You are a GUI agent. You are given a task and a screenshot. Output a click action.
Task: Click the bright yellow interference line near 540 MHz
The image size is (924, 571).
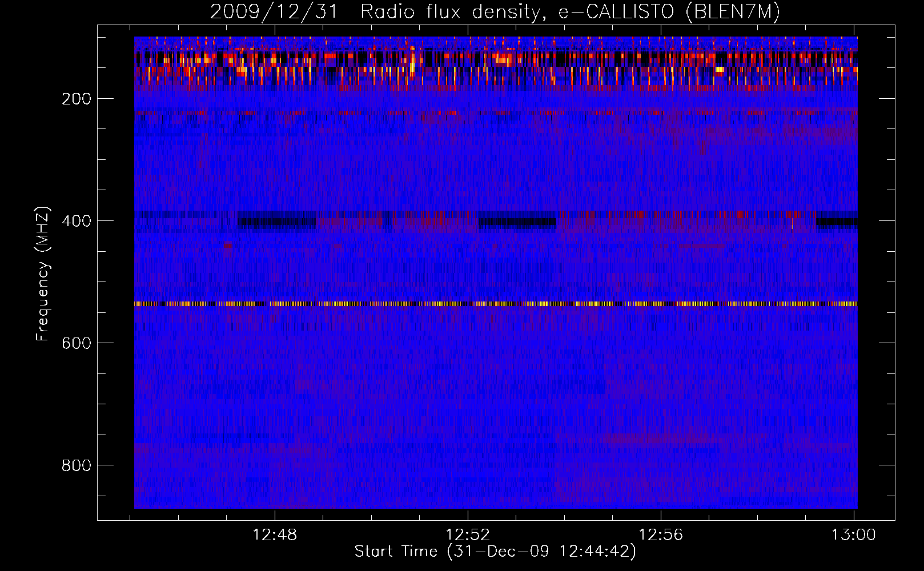pos(496,304)
